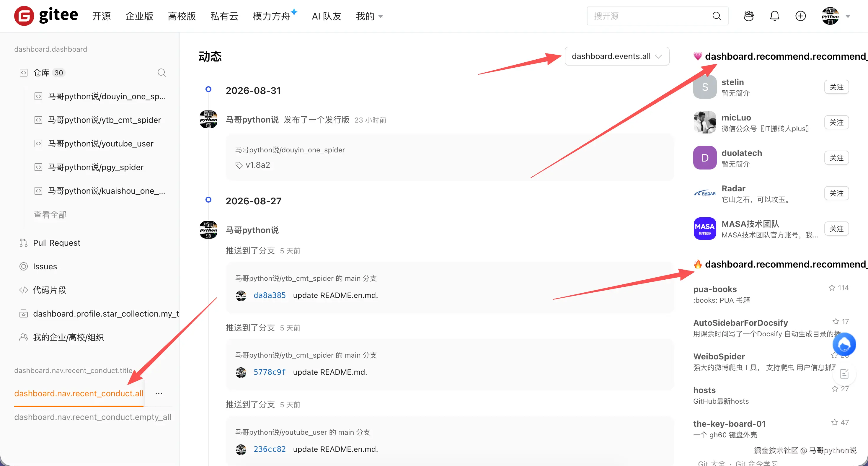The width and height of the screenshot is (868, 466).
Task: Click the floating feedback note icon
Action: 844,374
